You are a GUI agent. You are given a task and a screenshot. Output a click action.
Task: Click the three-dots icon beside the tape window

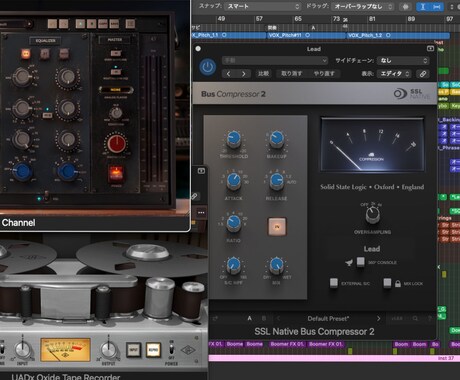(201, 212)
